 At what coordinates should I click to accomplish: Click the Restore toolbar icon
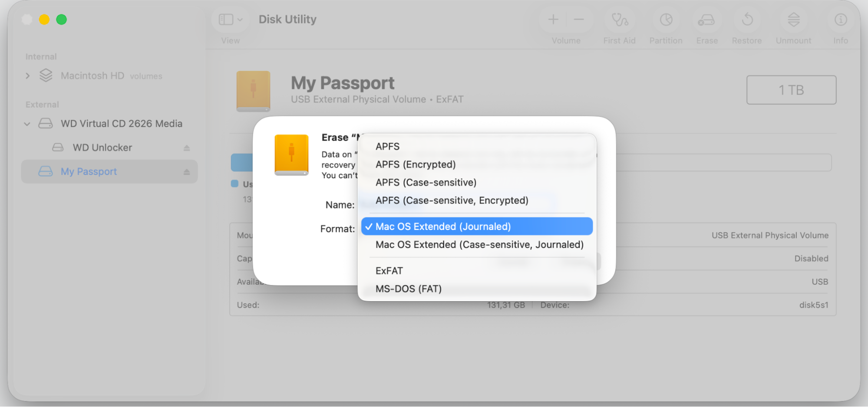point(747,20)
